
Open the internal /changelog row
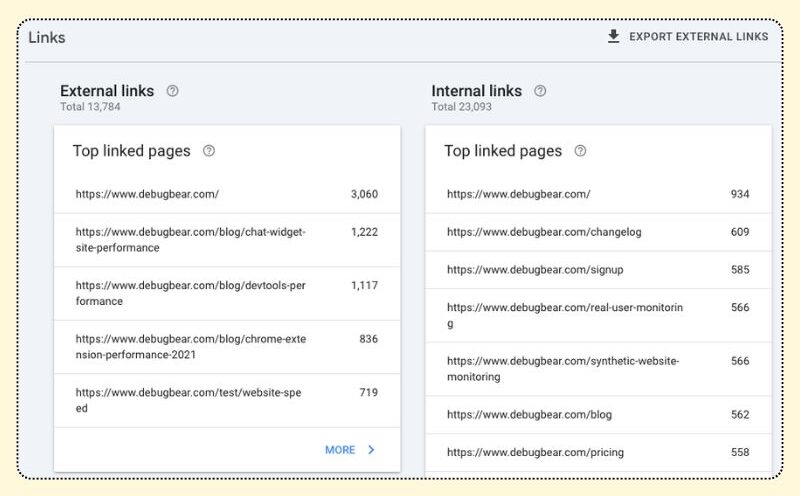tap(598, 232)
